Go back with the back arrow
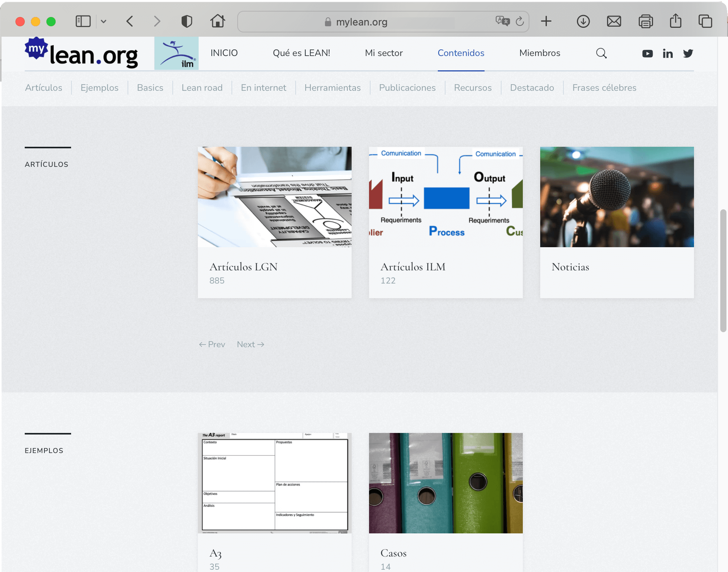 130,21
